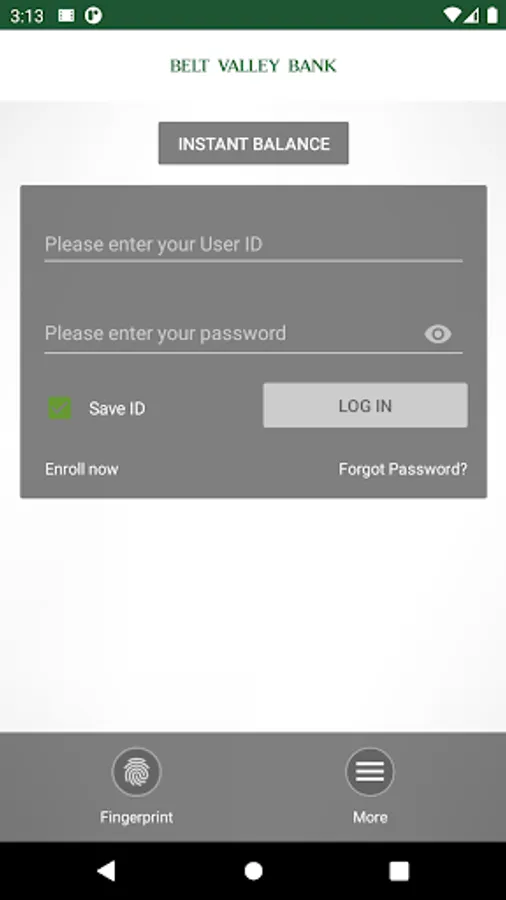The width and height of the screenshot is (506, 900).
Task: Uncheck the Save ID checkbox
Action: tap(60, 408)
